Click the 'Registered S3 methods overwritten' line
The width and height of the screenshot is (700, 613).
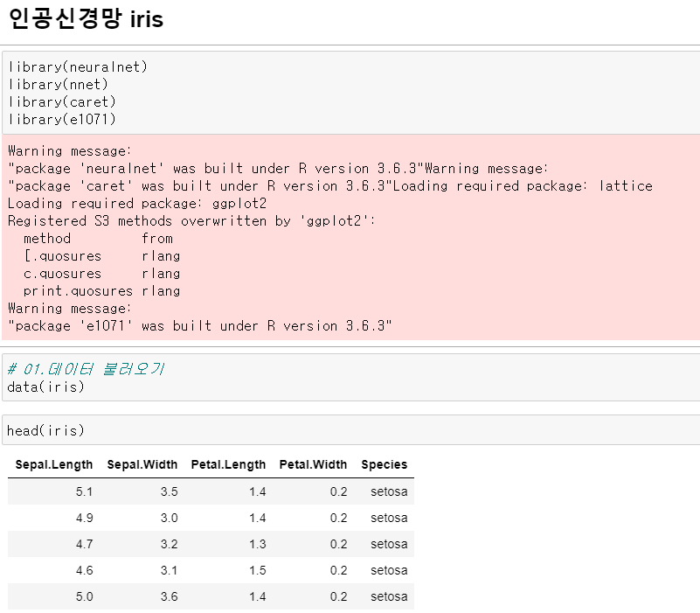192,221
